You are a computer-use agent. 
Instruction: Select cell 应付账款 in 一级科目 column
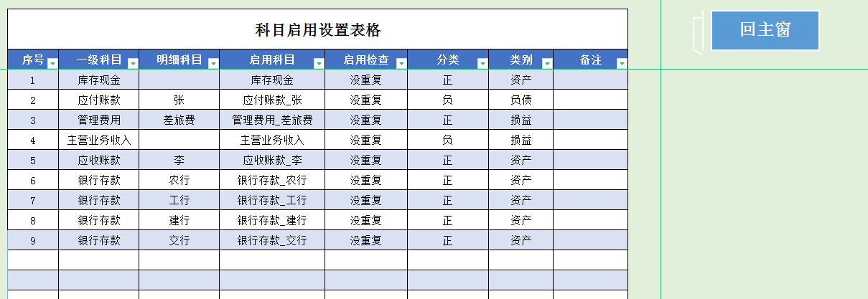click(x=99, y=100)
